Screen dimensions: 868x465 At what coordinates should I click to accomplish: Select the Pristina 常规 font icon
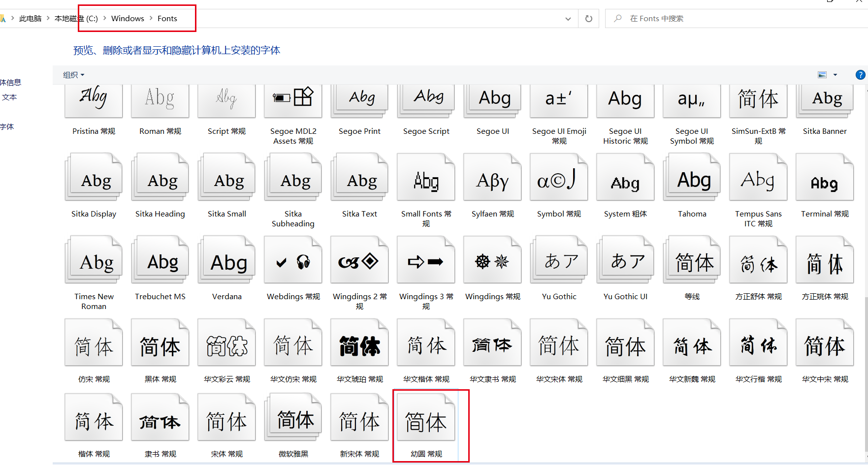(94, 101)
